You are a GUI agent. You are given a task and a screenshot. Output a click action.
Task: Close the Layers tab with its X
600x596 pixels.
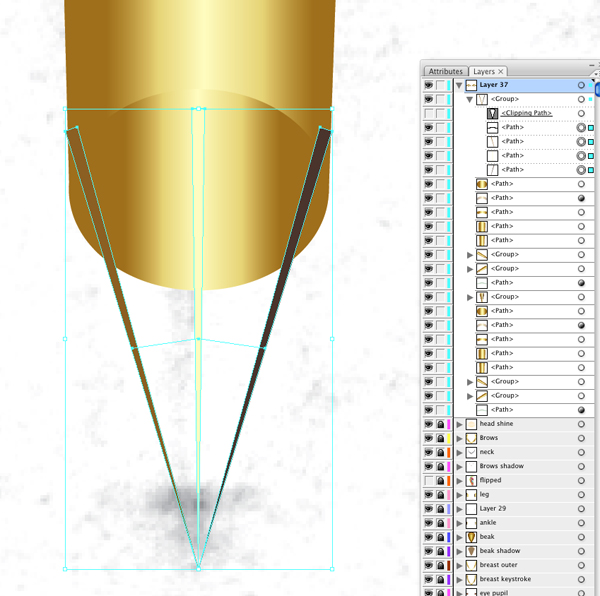click(501, 72)
